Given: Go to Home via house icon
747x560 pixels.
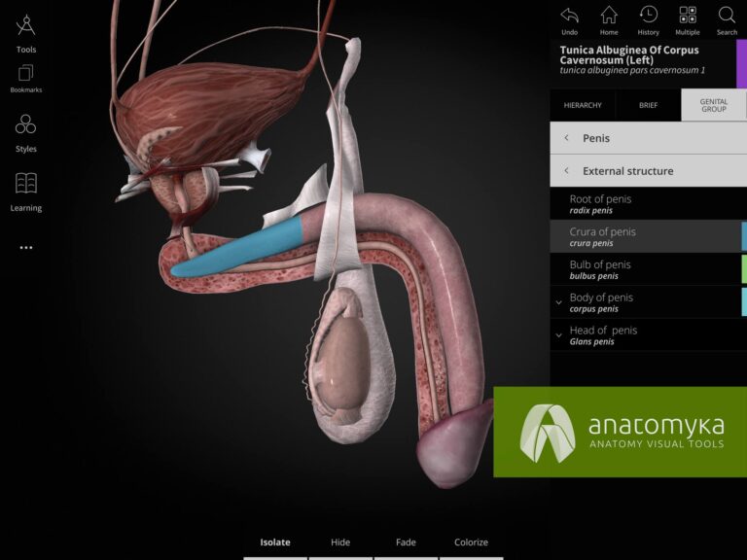Looking at the screenshot, I should (x=609, y=16).
